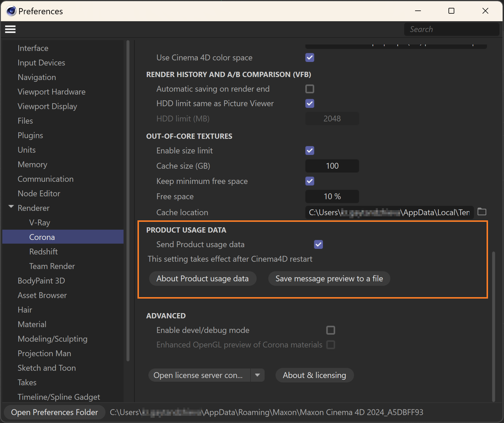Click the Cache location path field
This screenshot has width=504, height=423.
coord(389,212)
